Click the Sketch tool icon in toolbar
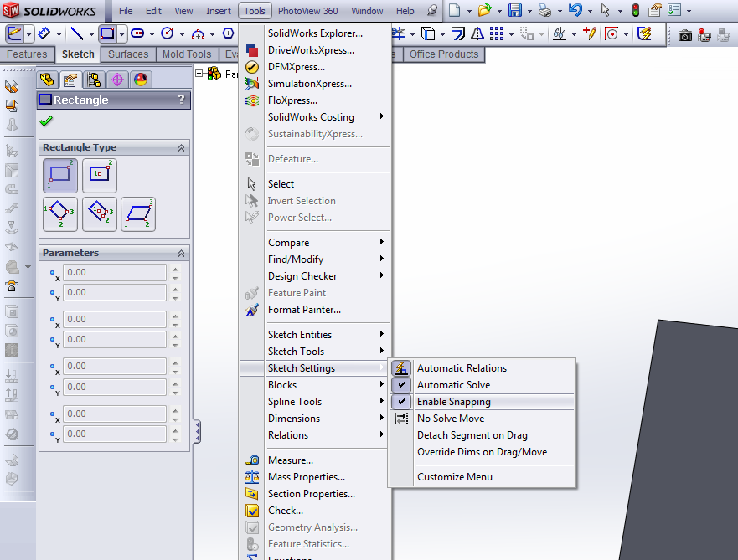738x560 pixels. [x=14, y=33]
